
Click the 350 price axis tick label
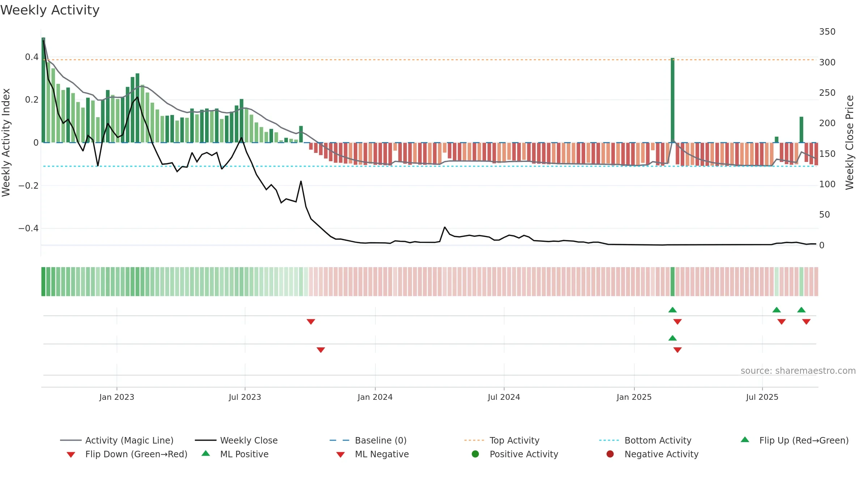pyautogui.click(x=827, y=32)
